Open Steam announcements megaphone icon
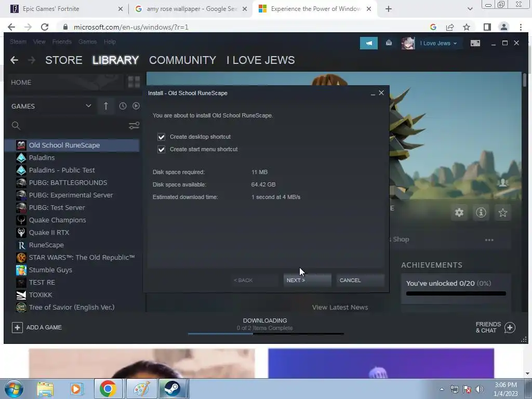Screen dimensions: 532x399 coord(368,43)
